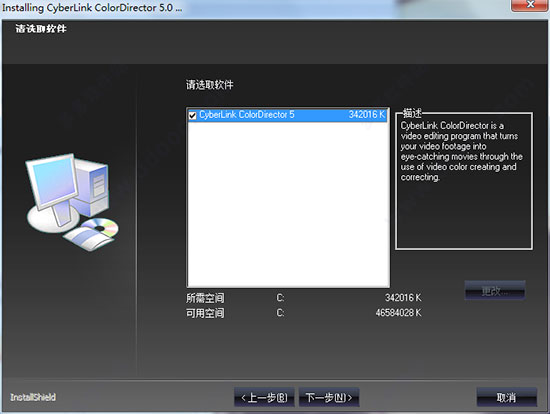Cancel installation with the 取消 button
This screenshot has height=414, width=550.
(507, 398)
